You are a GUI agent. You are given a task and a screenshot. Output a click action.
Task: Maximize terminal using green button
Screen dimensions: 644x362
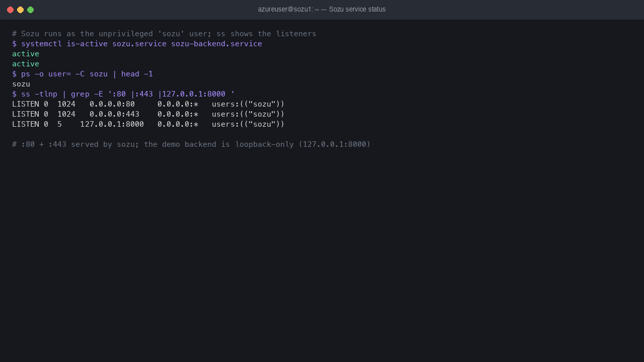tap(30, 10)
